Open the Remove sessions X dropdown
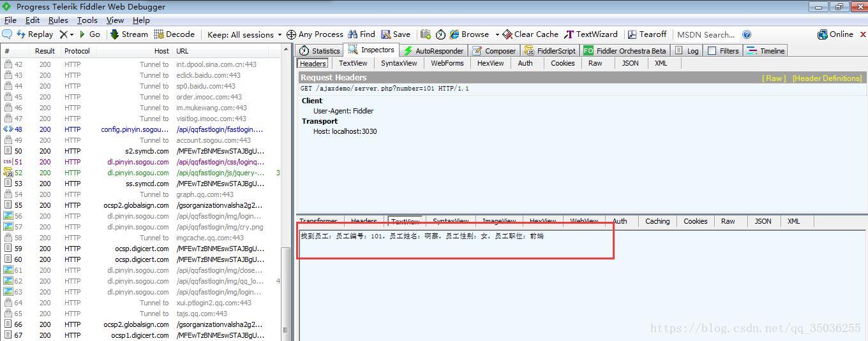 (66, 34)
